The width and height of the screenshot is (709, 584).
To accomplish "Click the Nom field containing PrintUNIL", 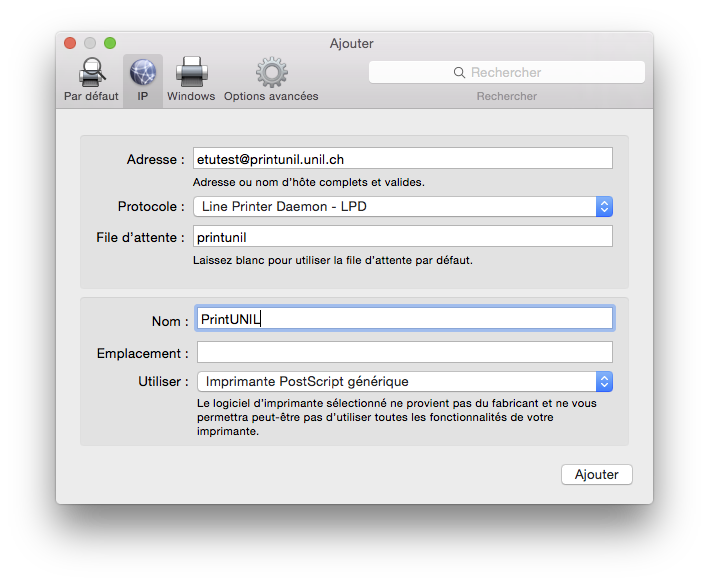I will point(404,318).
